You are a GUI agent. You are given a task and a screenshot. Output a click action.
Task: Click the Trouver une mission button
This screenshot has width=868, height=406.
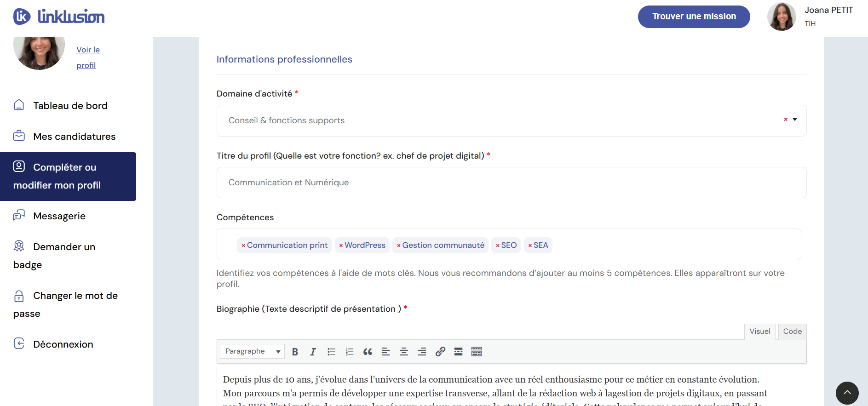(694, 17)
